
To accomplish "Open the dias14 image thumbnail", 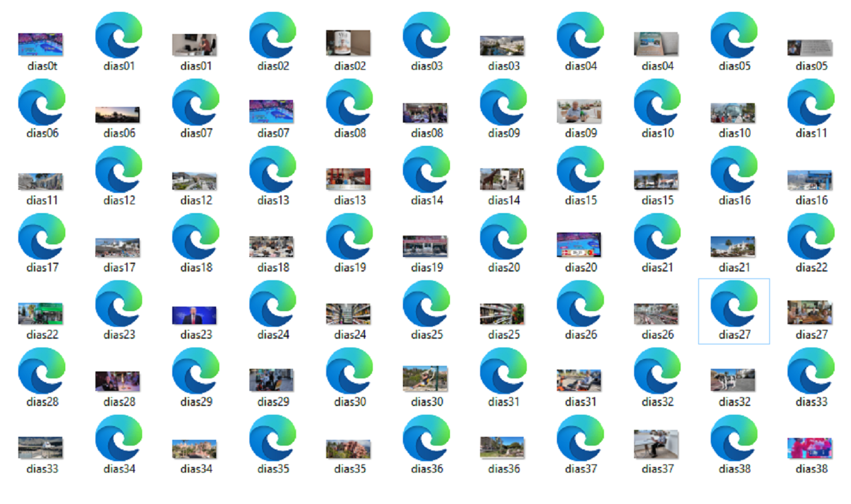I will [502, 179].
